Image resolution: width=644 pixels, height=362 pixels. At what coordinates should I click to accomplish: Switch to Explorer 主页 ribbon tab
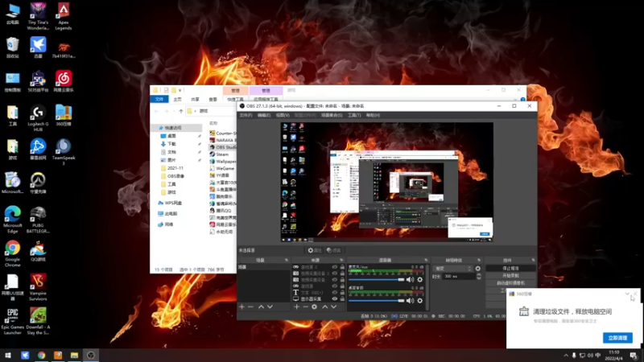177,99
